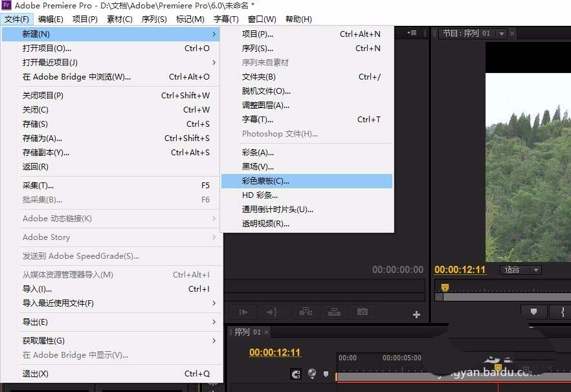This screenshot has width=571, height=392.
Task: Click the overlay edit icon beside camera
Action: click(x=334, y=312)
